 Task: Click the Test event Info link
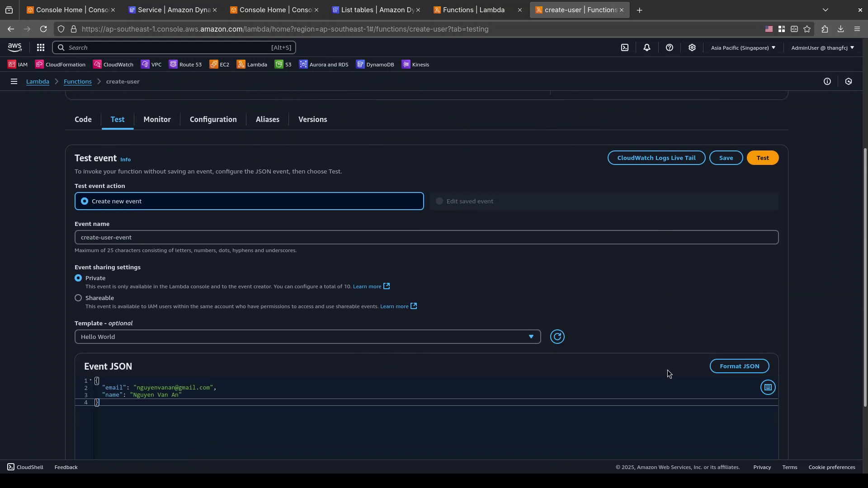125,160
